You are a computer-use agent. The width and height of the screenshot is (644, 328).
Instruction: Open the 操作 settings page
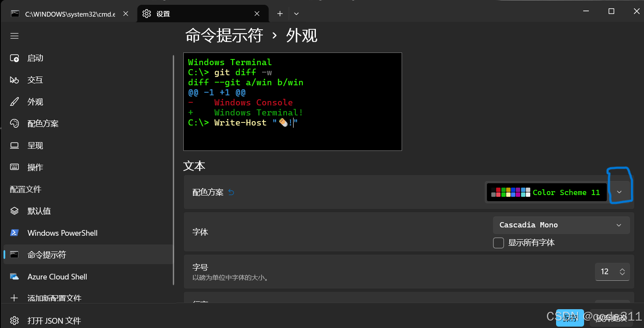87,167
